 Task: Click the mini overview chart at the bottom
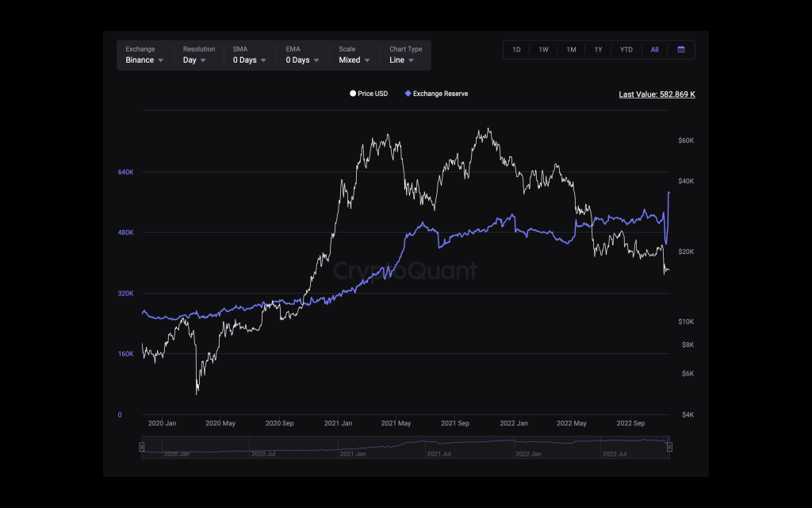click(404, 446)
